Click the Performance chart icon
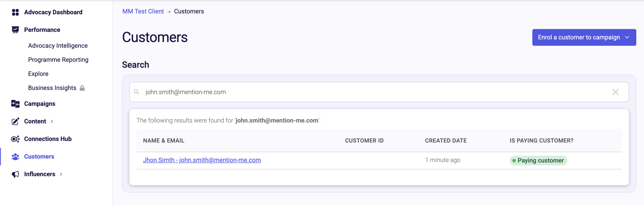 tap(15, 30)
